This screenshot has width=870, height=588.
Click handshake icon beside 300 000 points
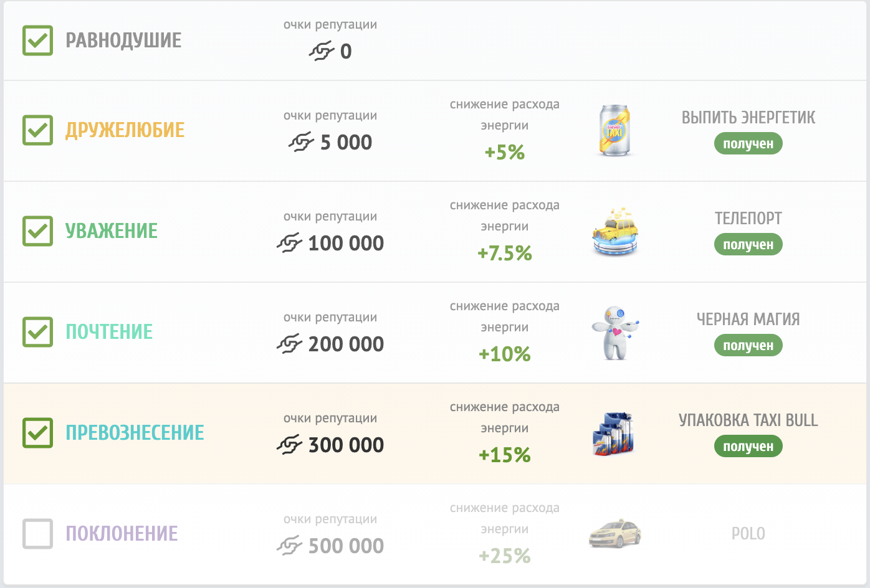tap(289, 445)
